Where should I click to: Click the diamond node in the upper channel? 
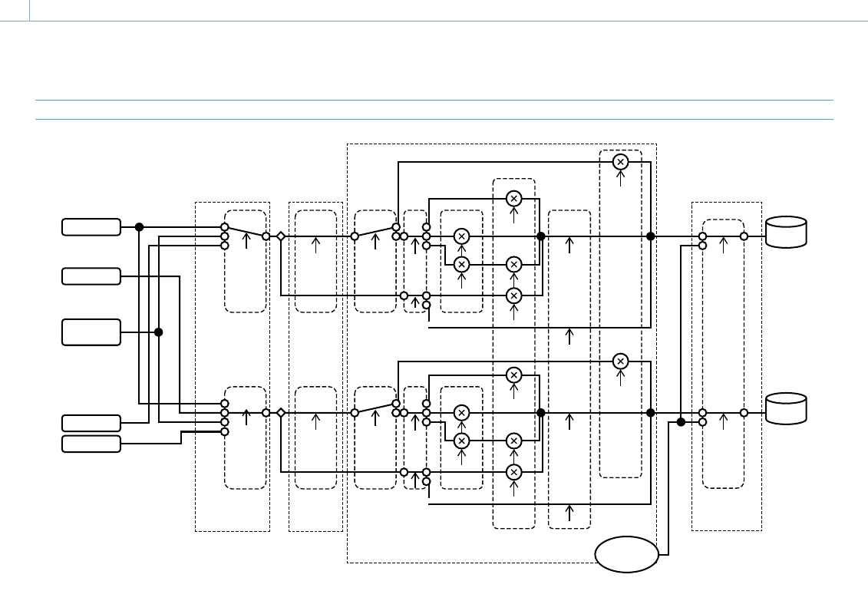tap(281, 236)
